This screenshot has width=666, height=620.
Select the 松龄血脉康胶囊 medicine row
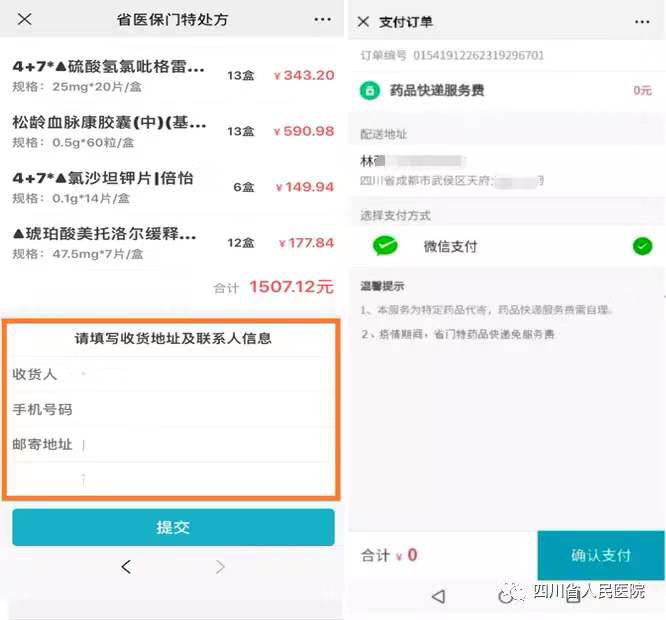point(173,131)
